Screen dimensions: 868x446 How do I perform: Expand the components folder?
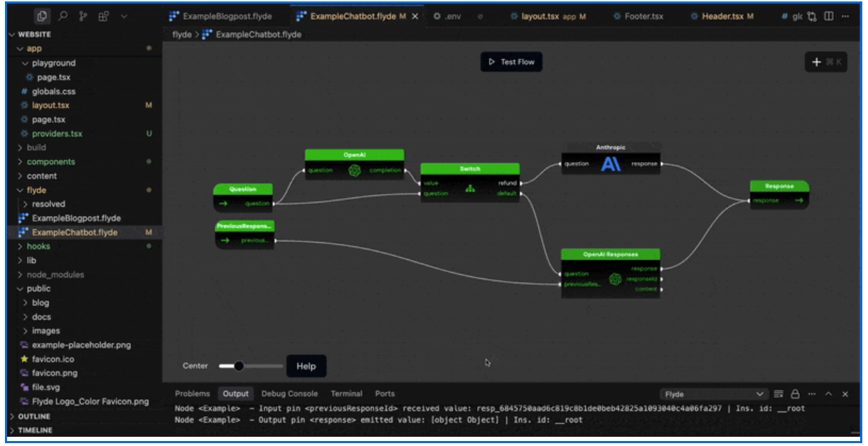[50, 162]
